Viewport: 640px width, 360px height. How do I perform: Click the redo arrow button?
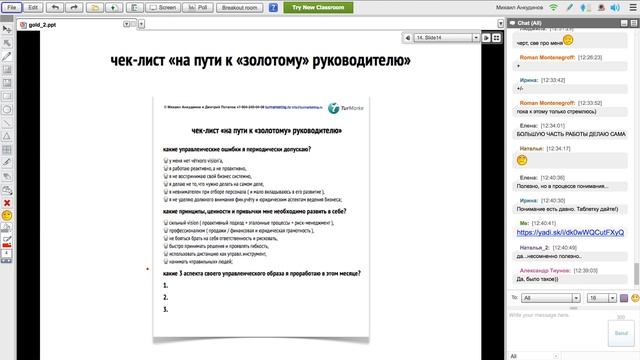(74, 7)
